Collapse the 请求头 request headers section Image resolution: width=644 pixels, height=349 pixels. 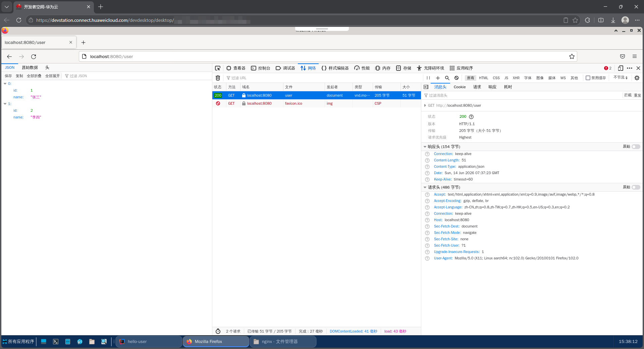point(425,187)
